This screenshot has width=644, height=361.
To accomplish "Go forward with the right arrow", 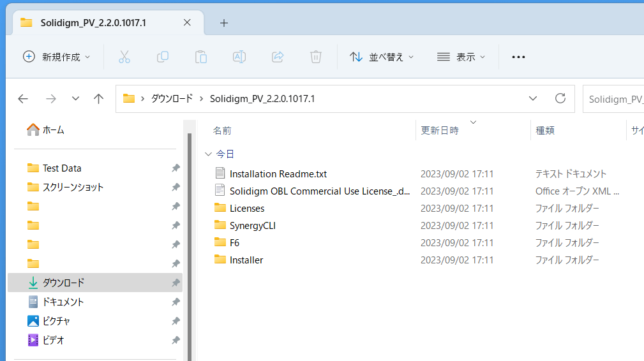I will [x=51, y=98].
